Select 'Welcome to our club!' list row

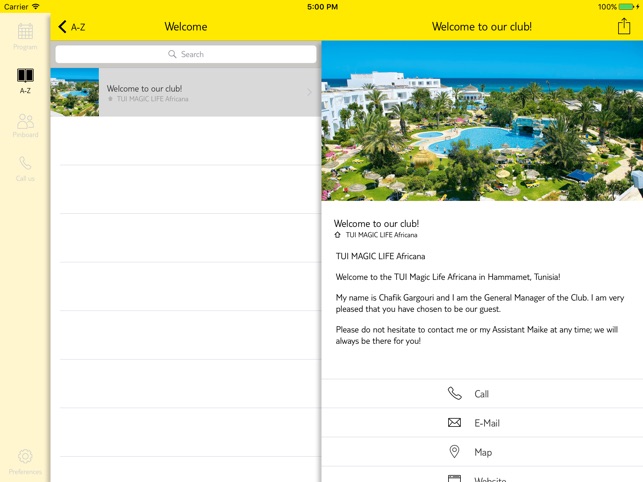coord(186,92)
